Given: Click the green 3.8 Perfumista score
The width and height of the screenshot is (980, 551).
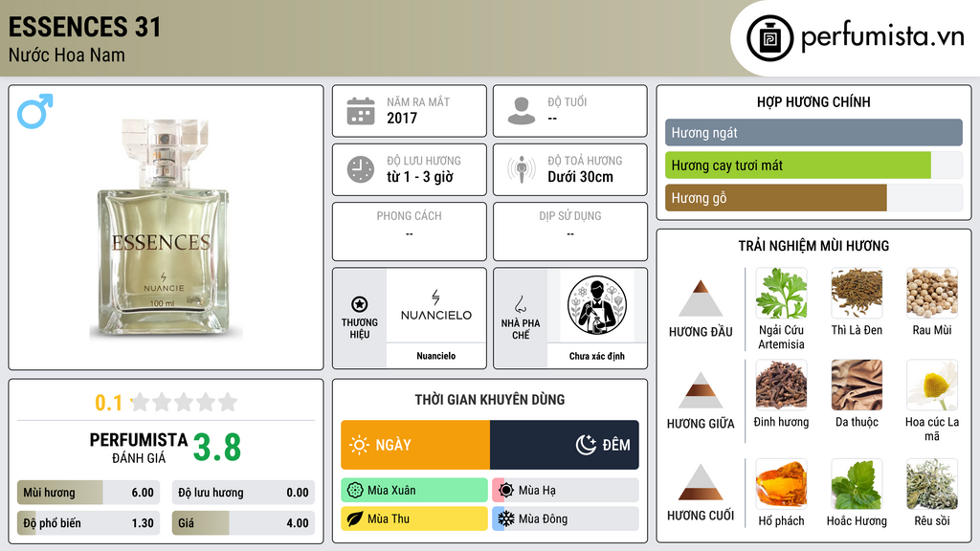Looking at the screenshot, I should (217, 448).
